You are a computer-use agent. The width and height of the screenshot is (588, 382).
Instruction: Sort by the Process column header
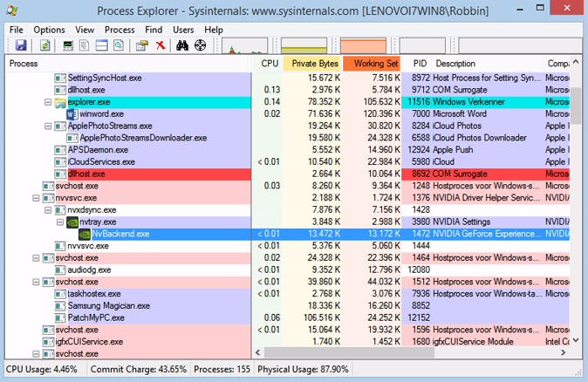[x=128, y=64]
